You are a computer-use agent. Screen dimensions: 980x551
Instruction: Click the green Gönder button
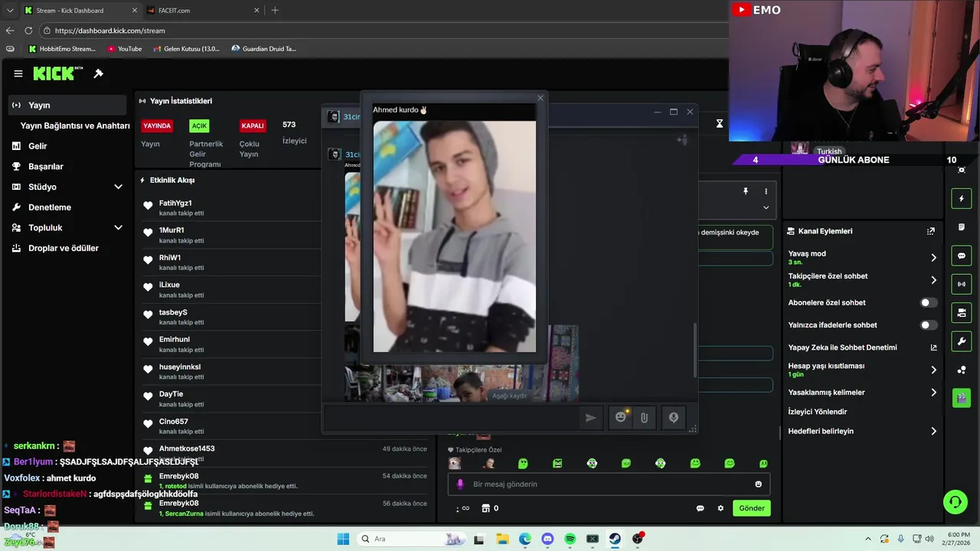pyautogui.click(x=751, y=508)
